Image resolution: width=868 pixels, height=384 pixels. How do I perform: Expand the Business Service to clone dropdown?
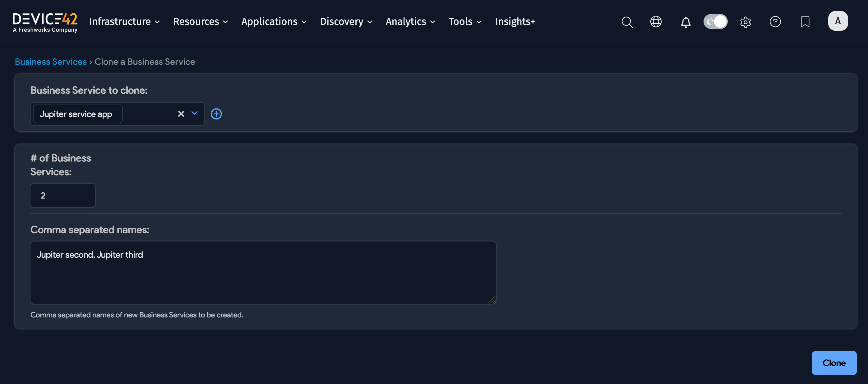coord(194,114)
